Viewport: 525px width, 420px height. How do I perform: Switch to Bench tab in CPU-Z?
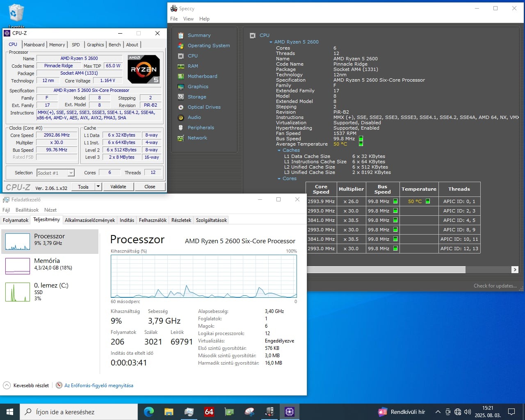click(114, 45)
